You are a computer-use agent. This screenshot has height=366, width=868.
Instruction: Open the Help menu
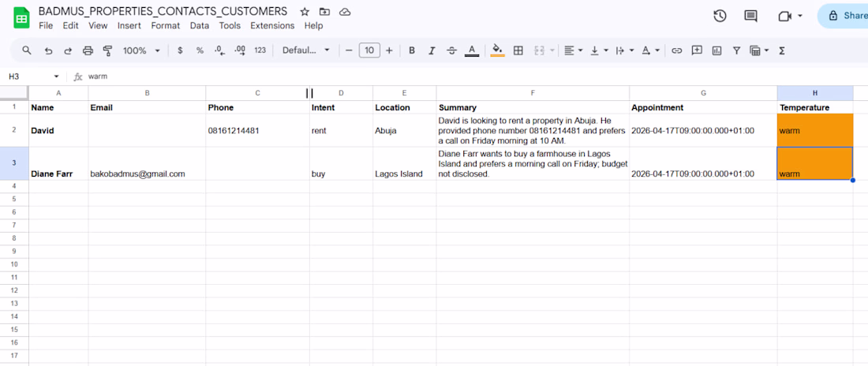click(313, 25)
